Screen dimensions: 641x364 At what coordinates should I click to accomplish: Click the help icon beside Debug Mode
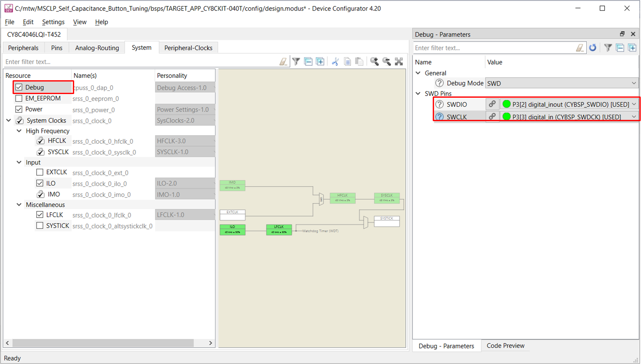pyautogui.click(x=439, y=83)
